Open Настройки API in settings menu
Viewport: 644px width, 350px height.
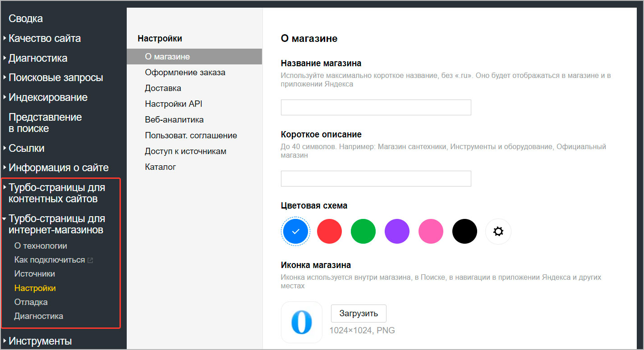pos(173,104)
